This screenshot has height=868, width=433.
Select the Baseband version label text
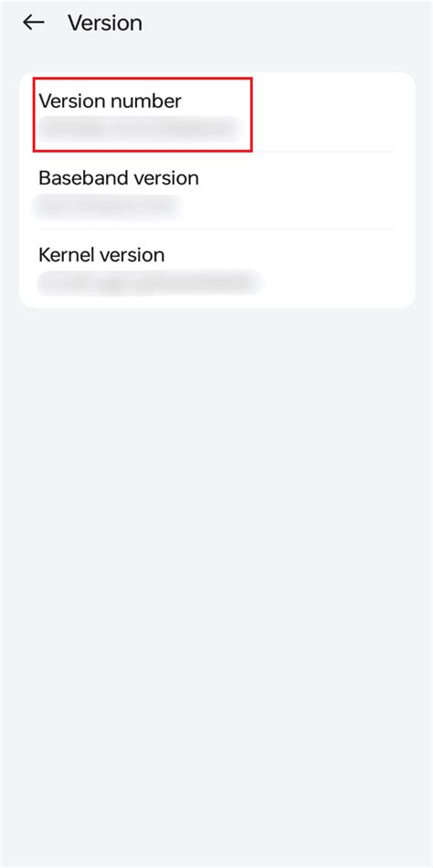pyautogui.click(x=119, y=177)
